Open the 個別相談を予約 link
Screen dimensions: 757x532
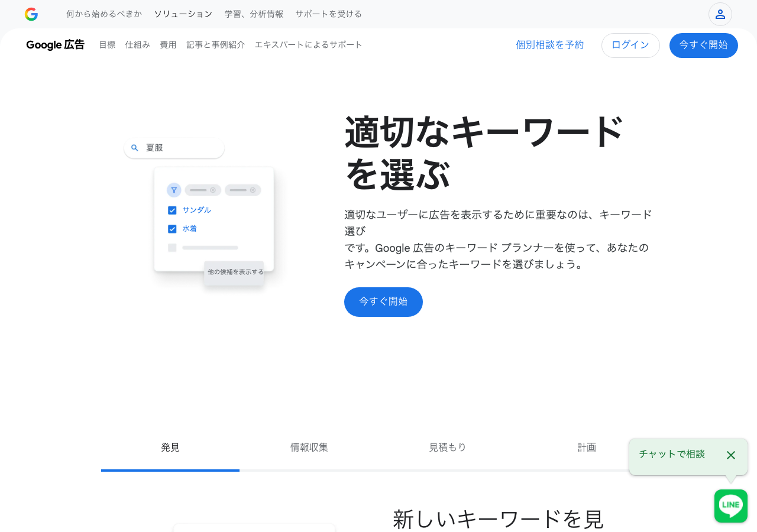click(549, 44)
